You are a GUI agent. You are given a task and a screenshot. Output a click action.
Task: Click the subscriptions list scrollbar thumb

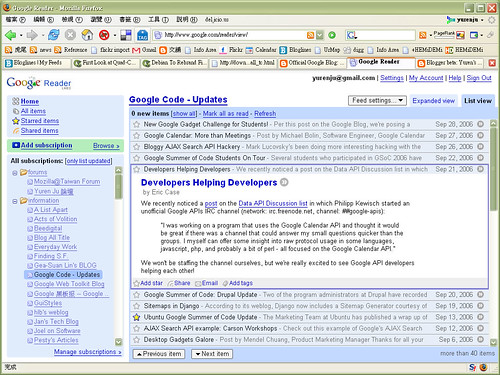click(x=118, y=187)
